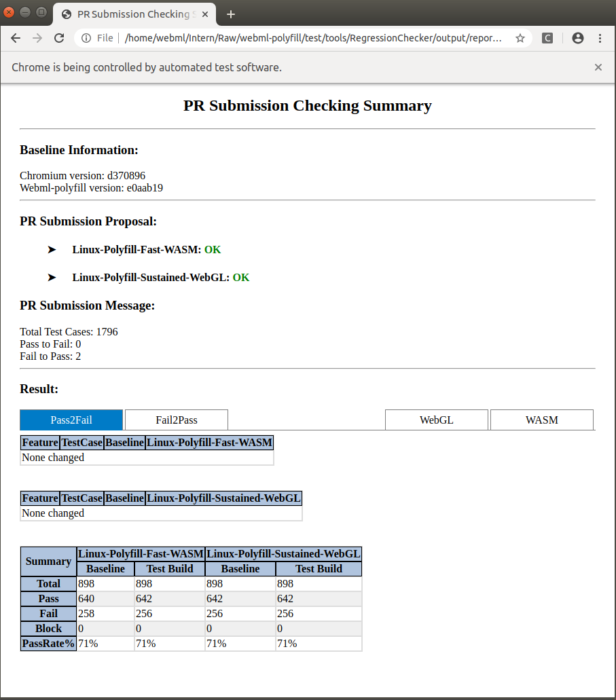Screen dimensions: 616x700
Task: Open the C extension icon
Action: point(547,38)
